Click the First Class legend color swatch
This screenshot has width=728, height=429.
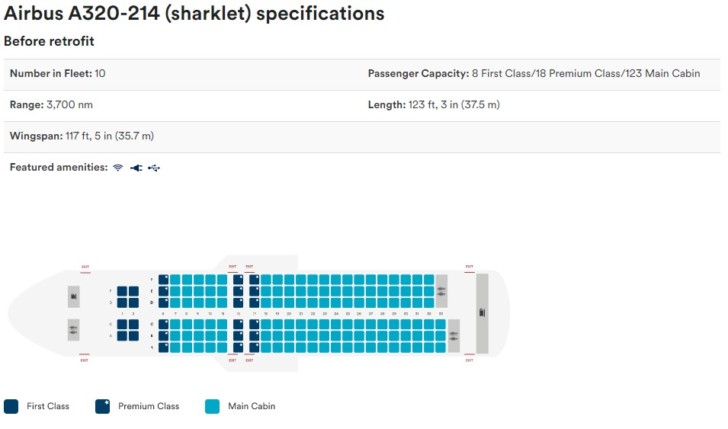click(11, 406)
